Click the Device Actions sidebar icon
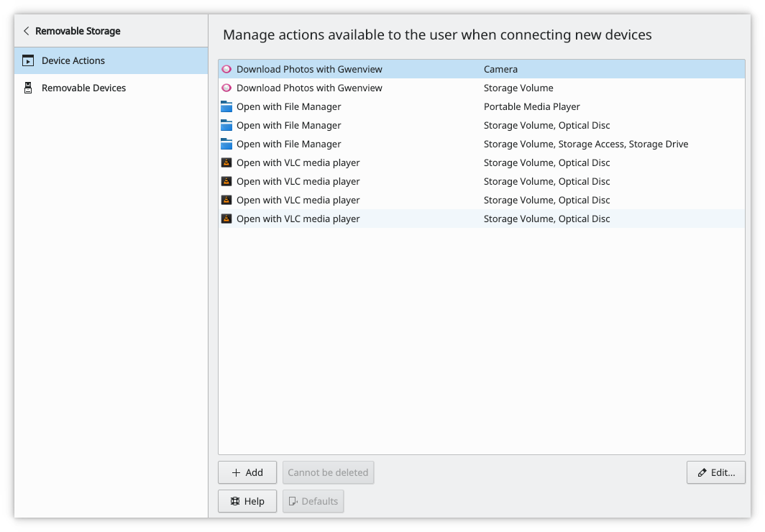The width and height of the screenshot is (765, 532). (28, 60)
